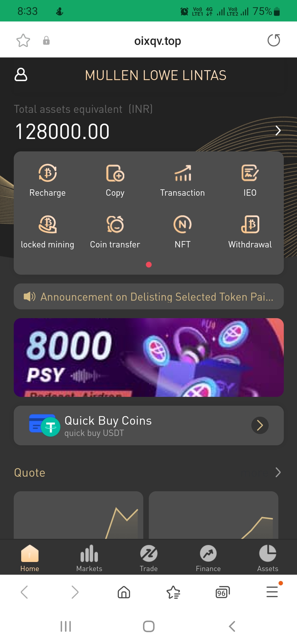Image resolution: width=297 pixels, height=644 pixels.
Task: Open the Recharge option
Action: tap(48, 173)
